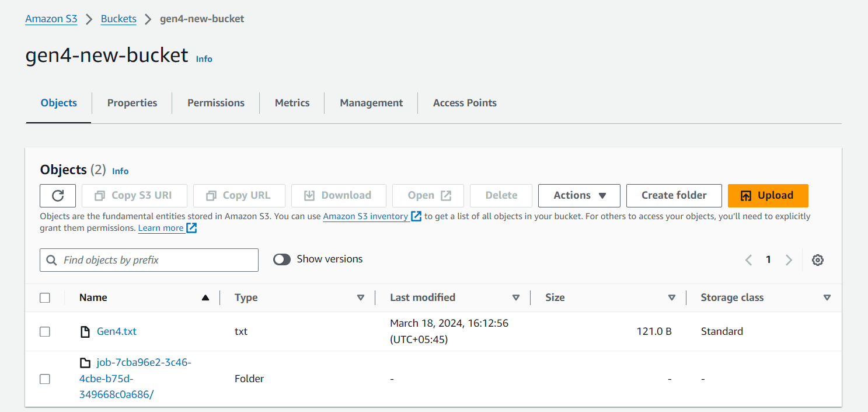Sort by Name column ascending arrow
The height and width of the screenshot is (412, 868).
pos(205,298)
